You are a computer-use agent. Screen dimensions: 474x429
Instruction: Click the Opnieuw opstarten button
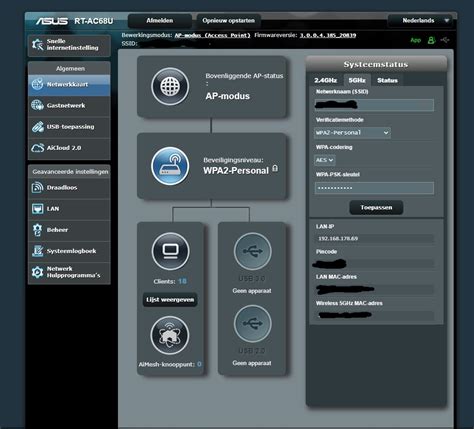point(228,21)
